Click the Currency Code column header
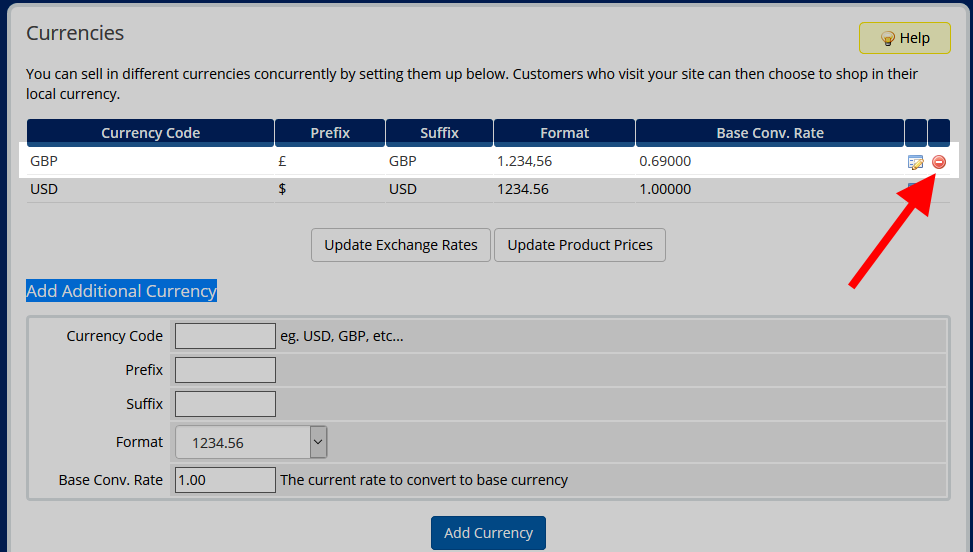The height and width of the screenshot is (552, 973). point(150,133)
